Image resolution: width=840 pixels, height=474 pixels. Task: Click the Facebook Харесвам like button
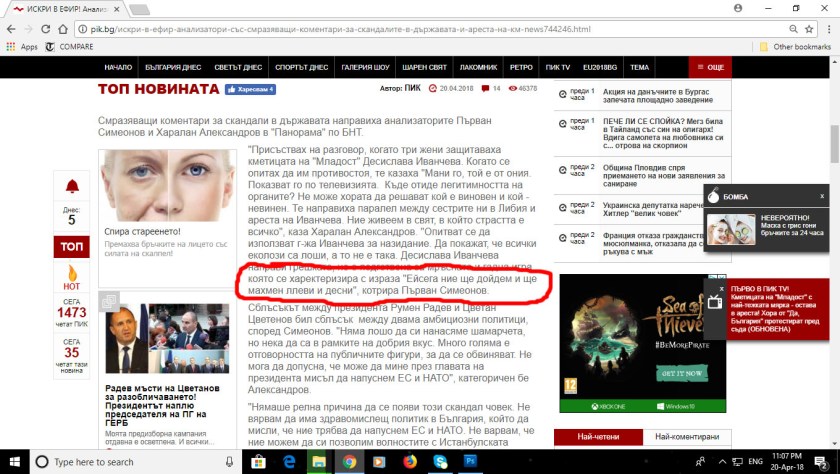point(251,90)
